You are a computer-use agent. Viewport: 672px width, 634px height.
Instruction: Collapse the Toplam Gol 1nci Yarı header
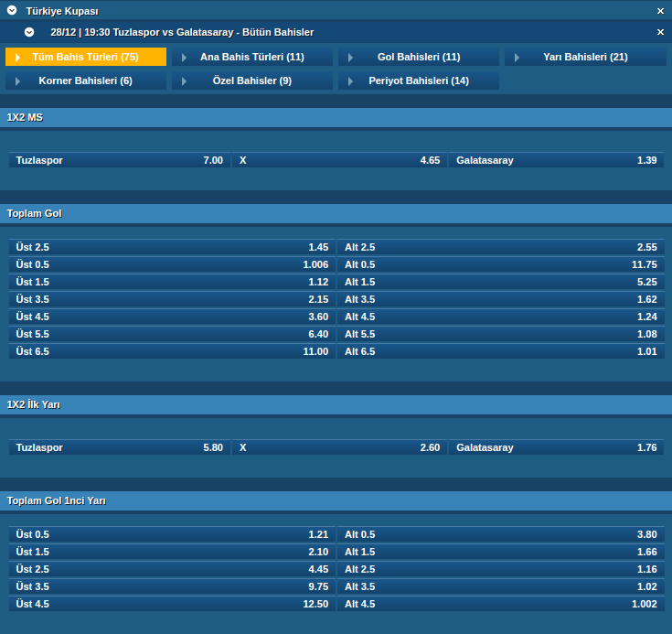336,501
